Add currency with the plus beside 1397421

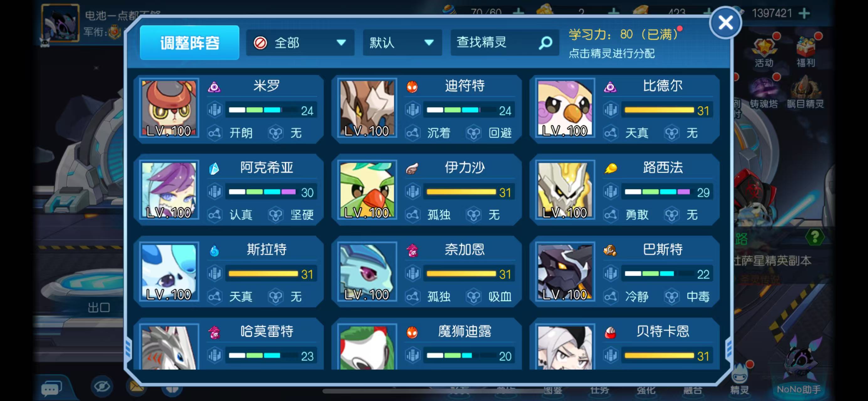[805, 13]
